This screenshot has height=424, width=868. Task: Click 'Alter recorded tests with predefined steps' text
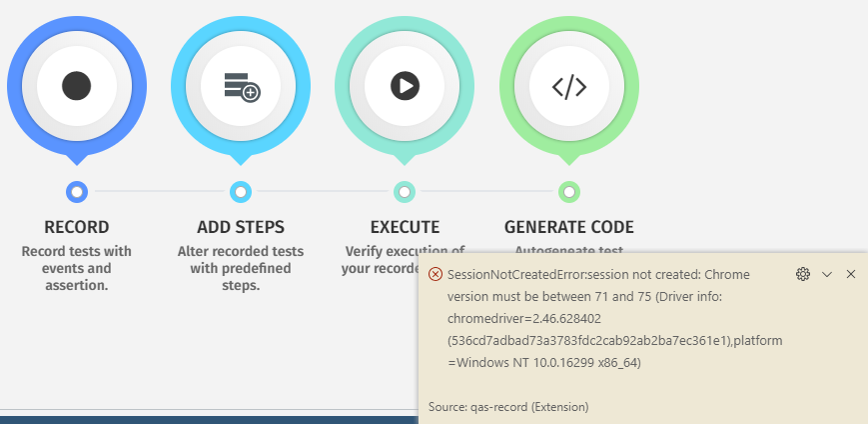(x=241, y=268)
